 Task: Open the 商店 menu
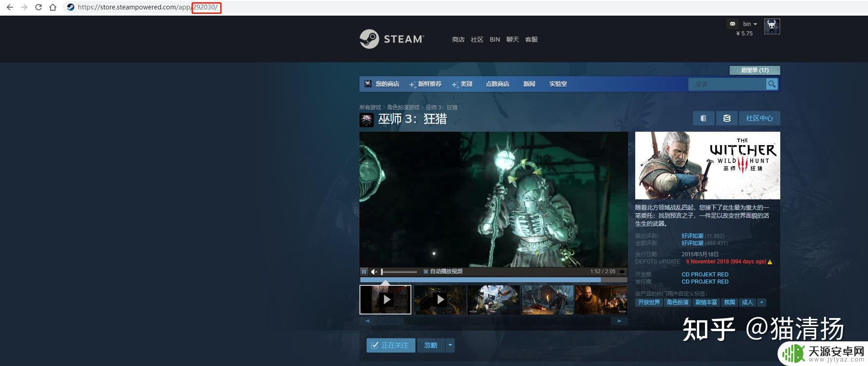[x=458, y=39]
